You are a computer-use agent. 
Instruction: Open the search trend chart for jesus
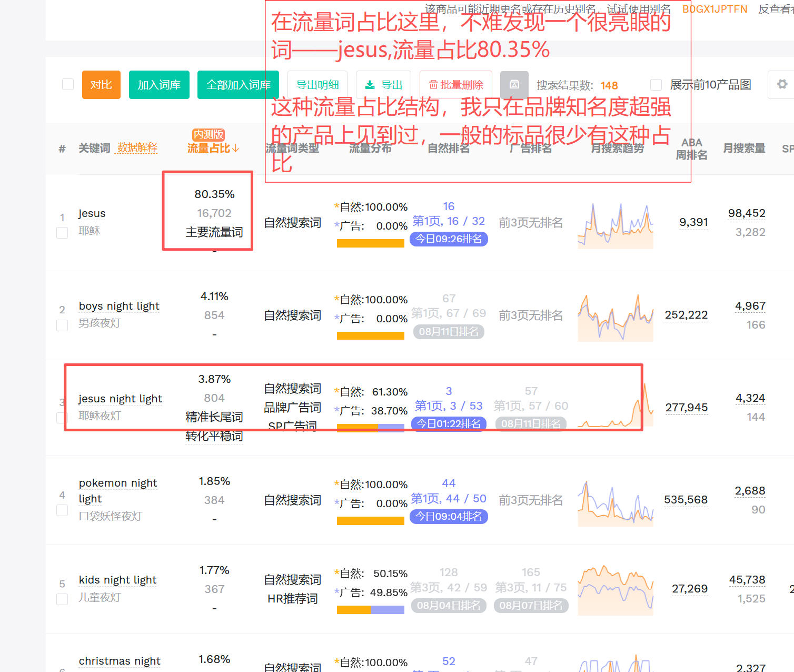click(x=616, y=226)
